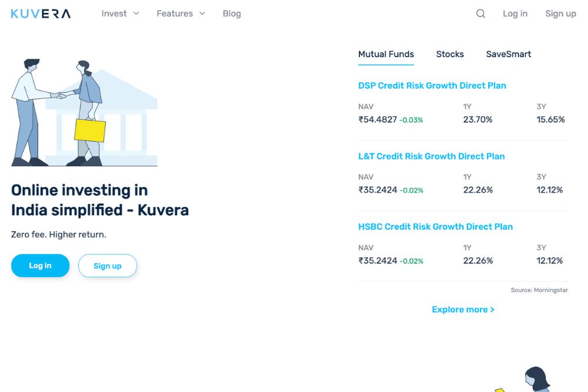Open L&T Credit Risk Growth Direct Plan
Image resolution: width=588 pixels, height=392 pixels.
coord(431,156)
